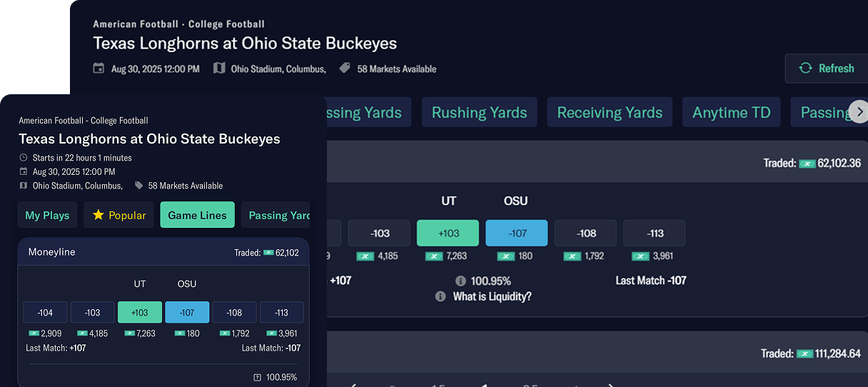Click the question-mark icon beside 100.95% in small panel
This screenshot has height=387, width=868.
tap(257, 377)
